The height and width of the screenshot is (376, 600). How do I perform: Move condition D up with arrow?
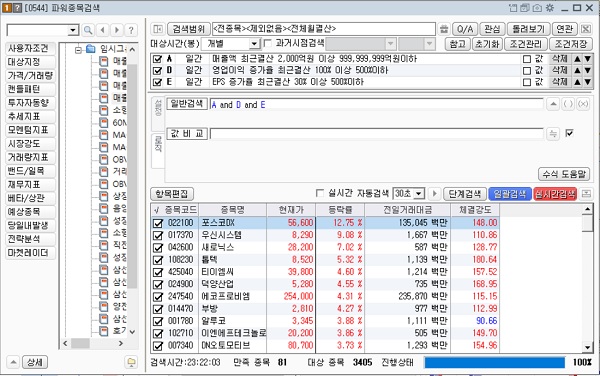tap(577, 70)
